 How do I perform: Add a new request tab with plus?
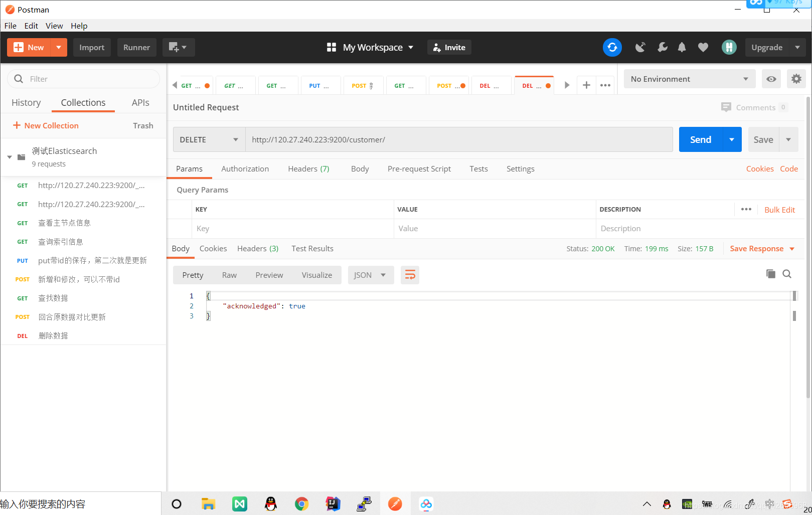tap(586, 85)
